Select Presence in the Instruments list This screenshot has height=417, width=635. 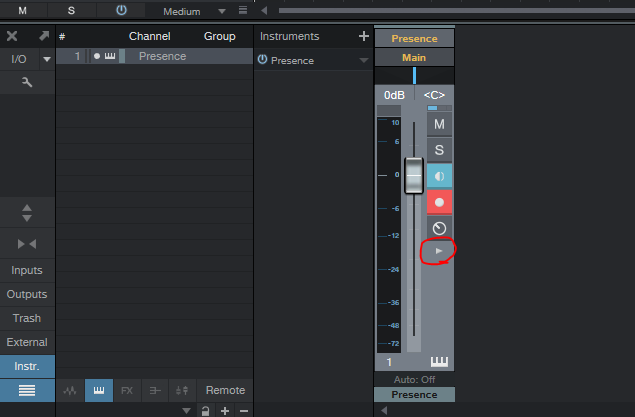pos(292,60)
